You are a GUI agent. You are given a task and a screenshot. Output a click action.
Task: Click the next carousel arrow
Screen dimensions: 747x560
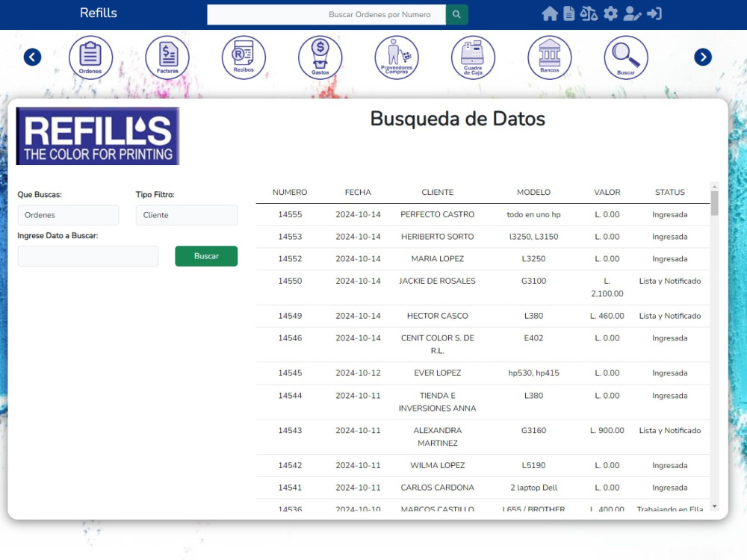[703, 57]
